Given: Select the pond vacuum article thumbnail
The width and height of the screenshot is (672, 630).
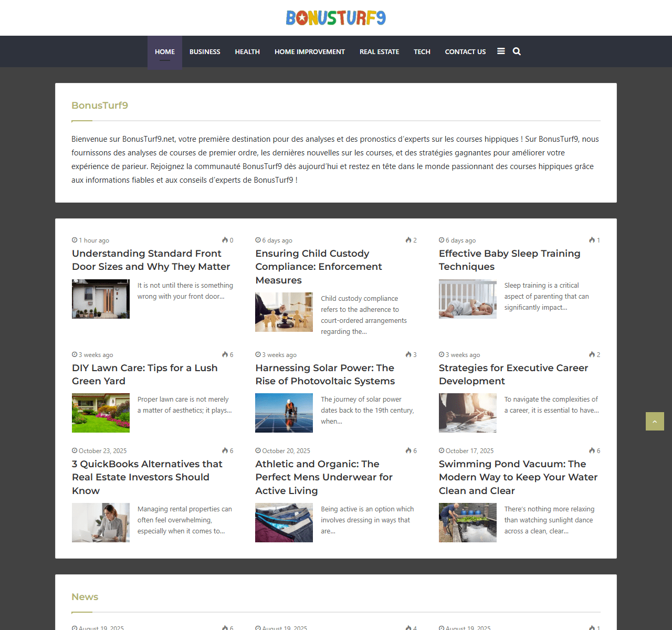Looking at the screenshot, I should click(x=467, y=523).
